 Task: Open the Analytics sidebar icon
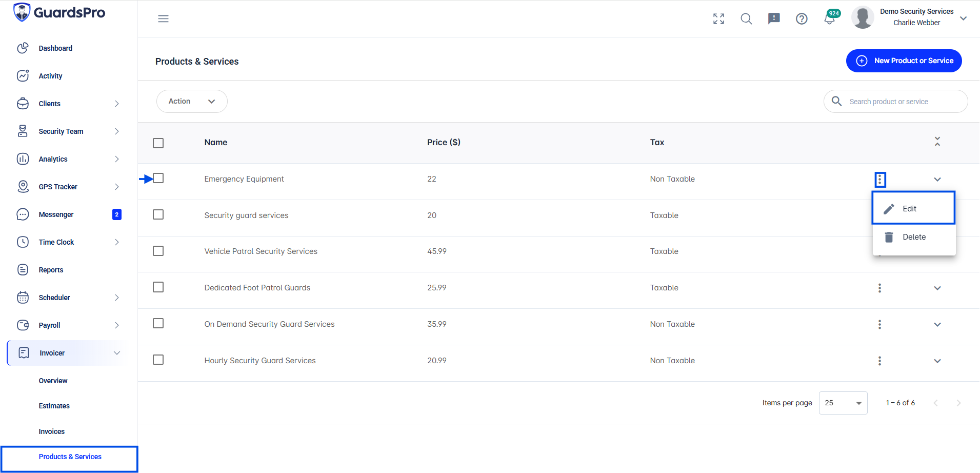click(x=23, y=159)
